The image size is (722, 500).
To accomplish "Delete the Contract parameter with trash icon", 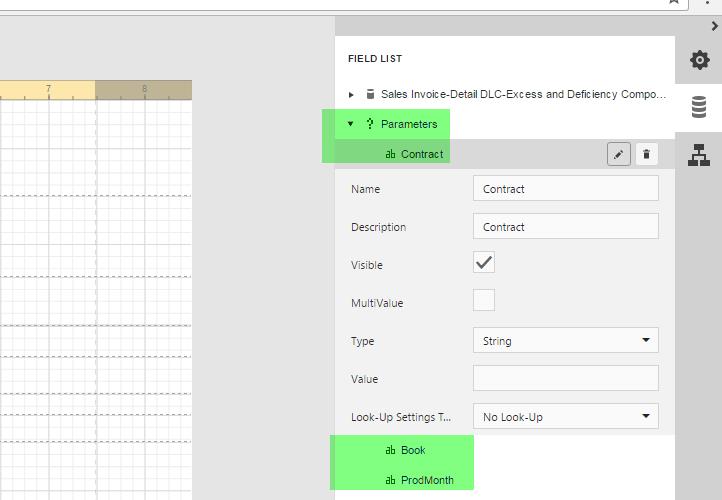I will (646, 154).
